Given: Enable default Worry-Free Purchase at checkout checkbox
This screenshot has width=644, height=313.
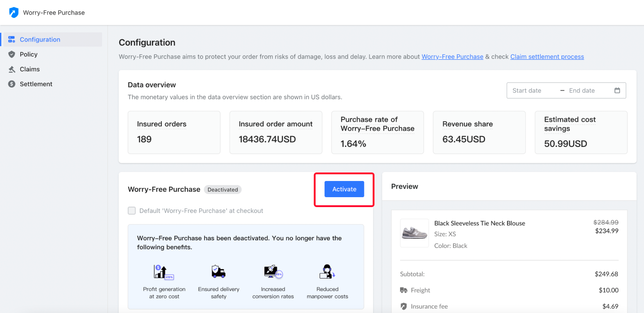Looking at the screenshot, I should click(x=132, y=211).
